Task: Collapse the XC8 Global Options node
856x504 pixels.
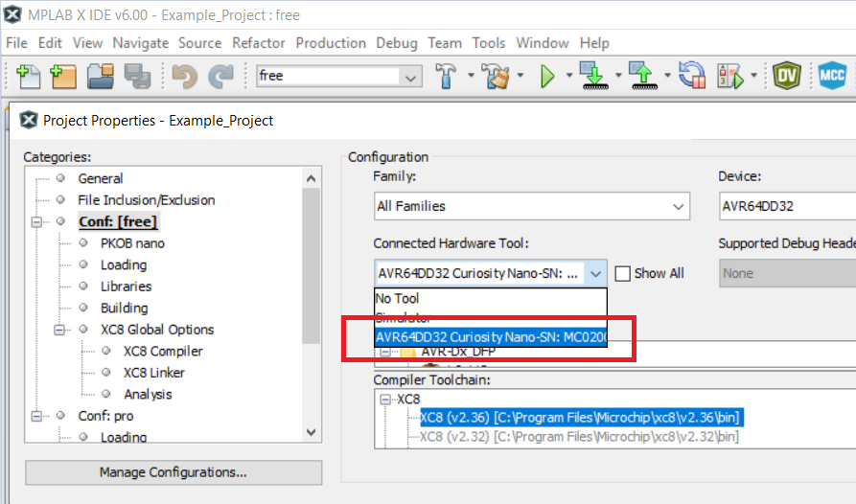Action: tap(59, 330)
